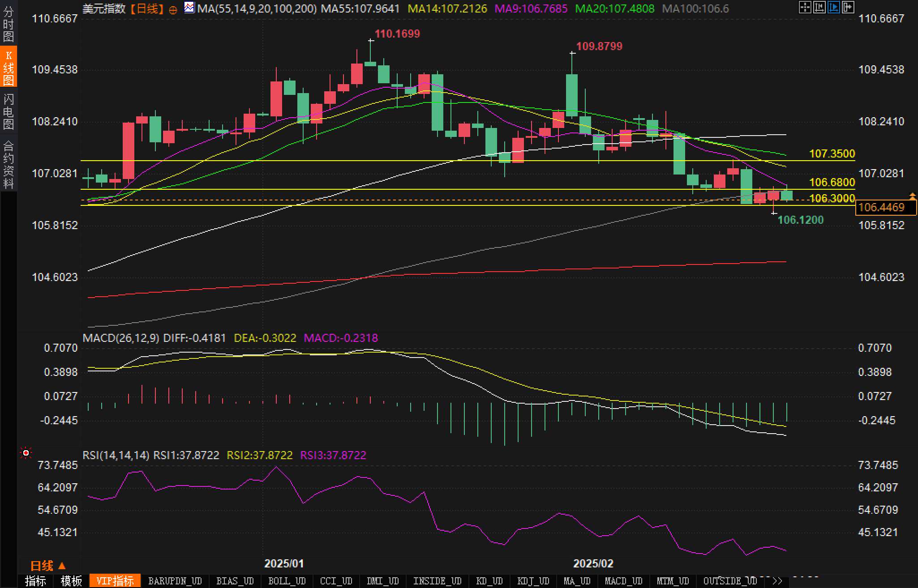The image size is (918, 588).
Task: Click the orange bell marker on price axis
Action: [x=912, y=196]
